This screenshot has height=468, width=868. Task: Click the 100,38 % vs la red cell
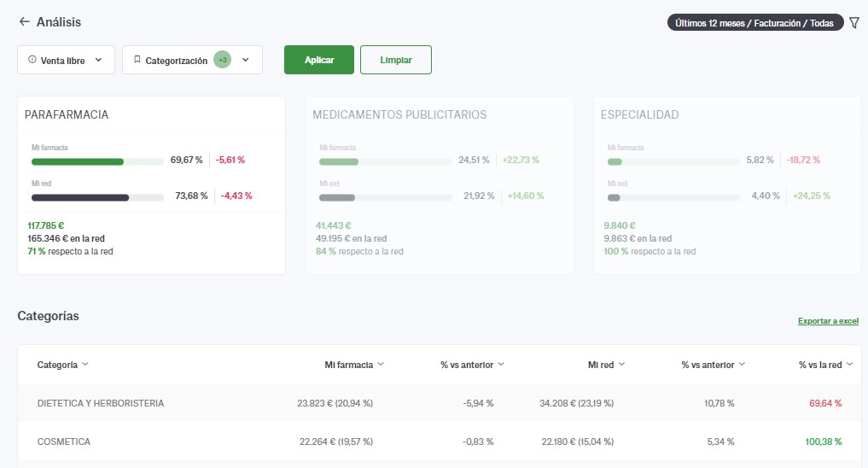point(823,442)
